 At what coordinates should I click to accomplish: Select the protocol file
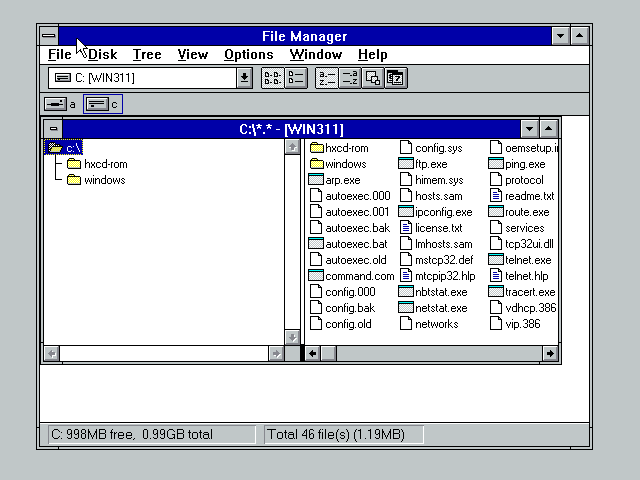[516, 180]
